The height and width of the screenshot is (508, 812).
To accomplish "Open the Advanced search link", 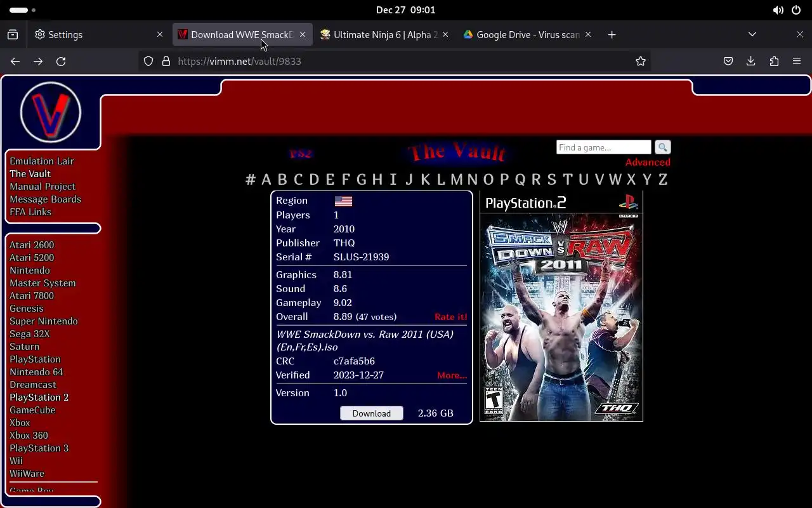I will pyautogui.click(x=648, y=162).
